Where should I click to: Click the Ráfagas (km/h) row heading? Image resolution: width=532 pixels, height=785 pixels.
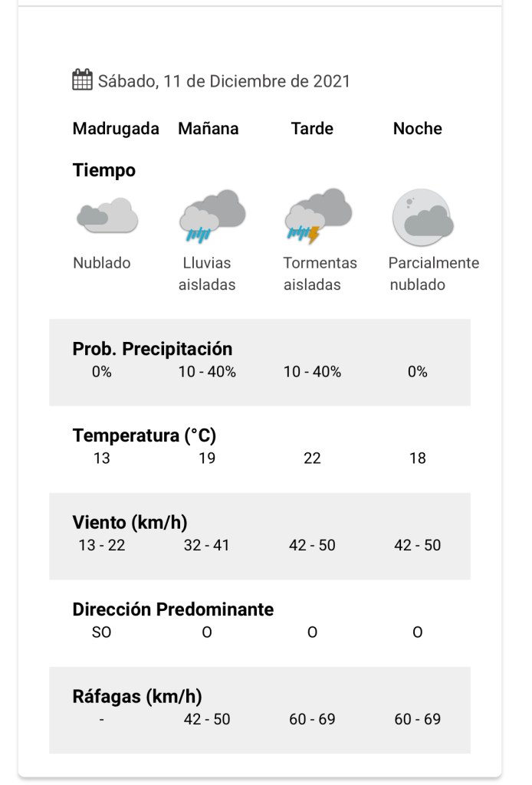(x=137, y=697)
